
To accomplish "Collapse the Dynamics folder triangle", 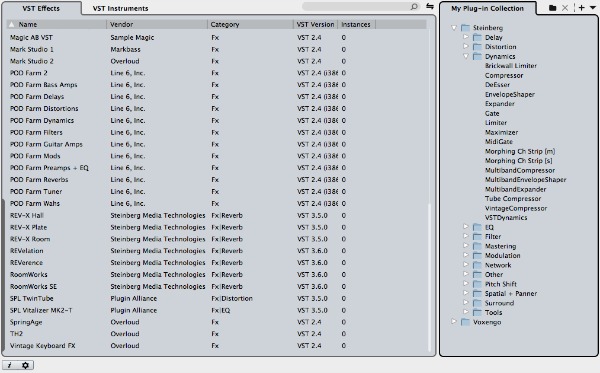I will [466, 56].
